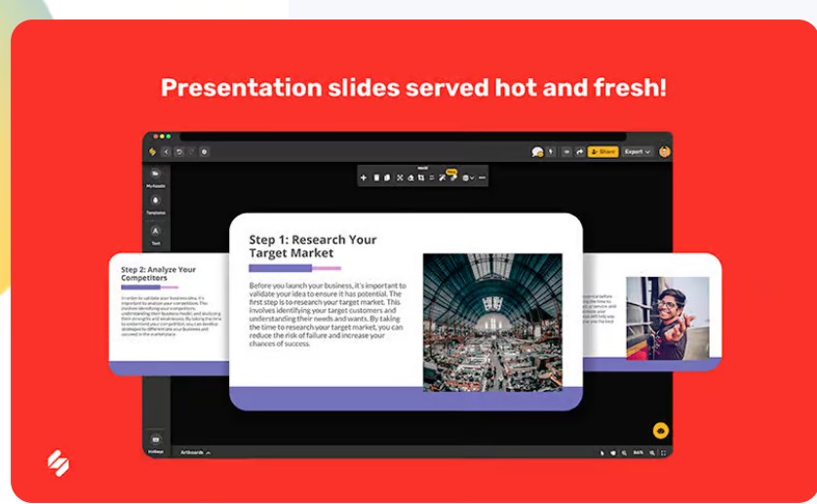Open the globe dropdown in floating toolbar
Image resolution: width=817 pixels, height=504 pixels.
click(x=468, y=177)
